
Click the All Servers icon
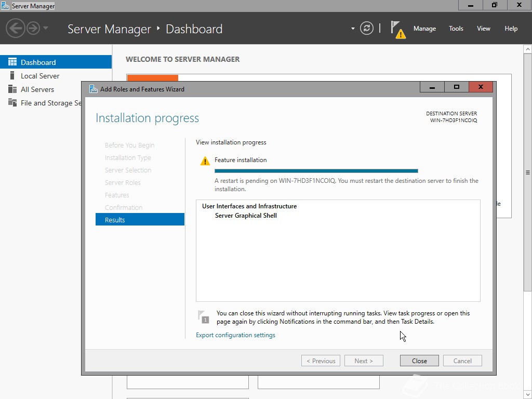coord(12,89)
